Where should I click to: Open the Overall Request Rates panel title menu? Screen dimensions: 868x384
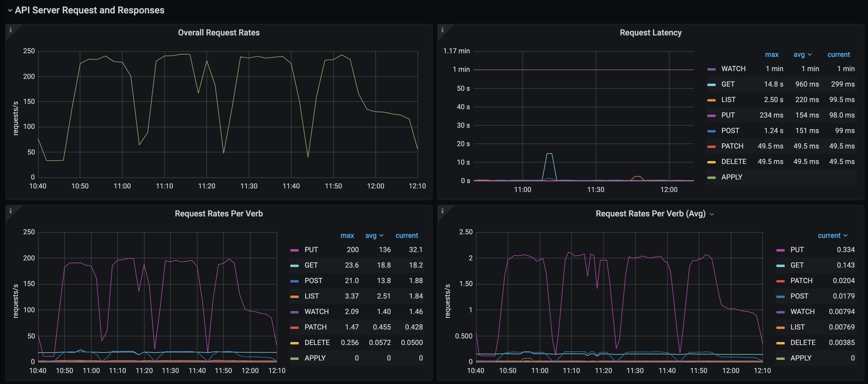pos(219,32)
